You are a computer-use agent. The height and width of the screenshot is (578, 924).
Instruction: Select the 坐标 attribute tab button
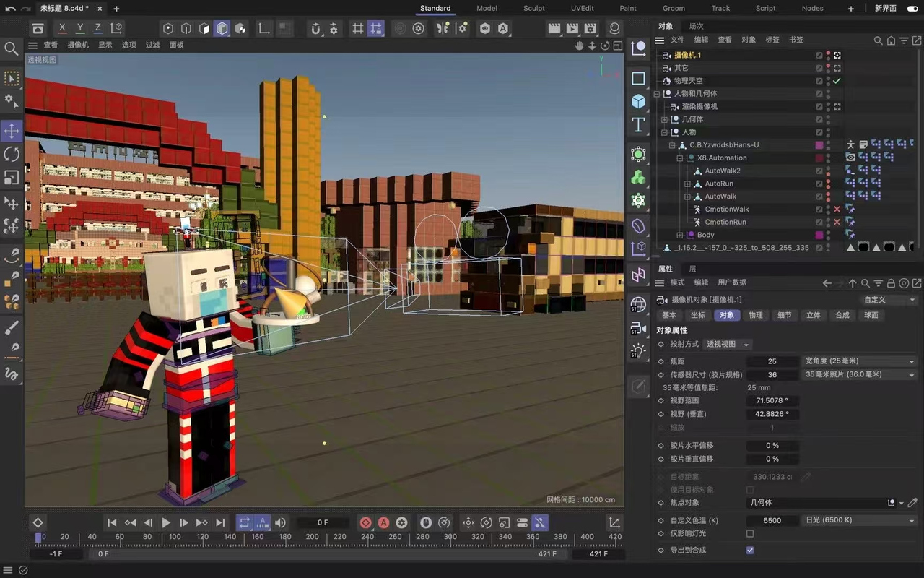698,315
